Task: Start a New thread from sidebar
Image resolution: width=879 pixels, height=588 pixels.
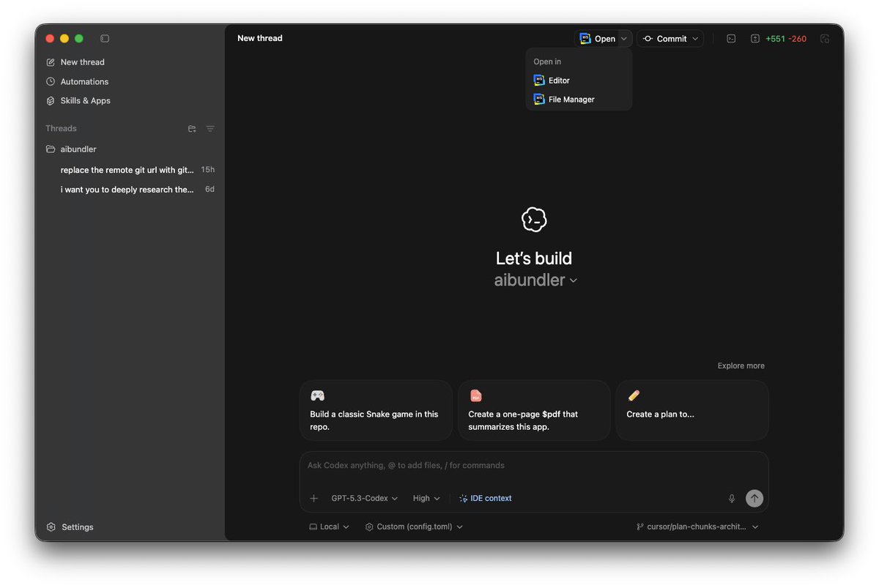Action: click(x=75, y=62)
